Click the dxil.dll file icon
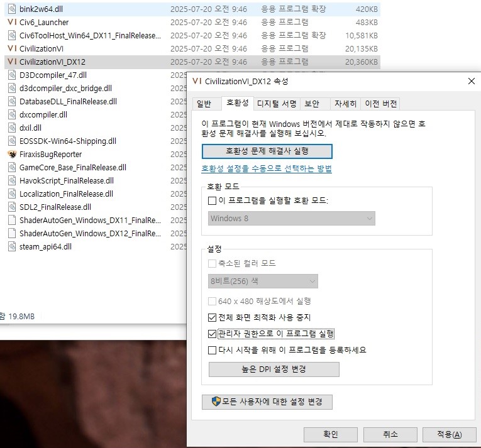Image resolution: width=481 pixels, height=448 pixels. click(12, 128)
